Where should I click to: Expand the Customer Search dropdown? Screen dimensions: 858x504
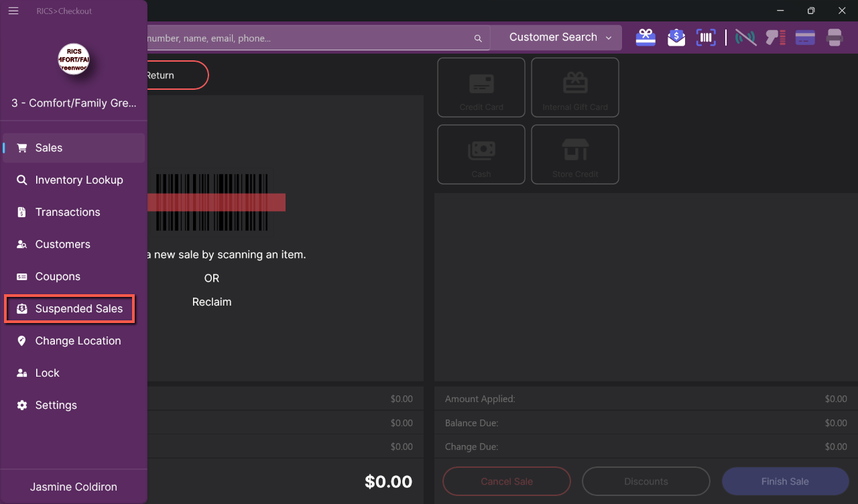556,38
